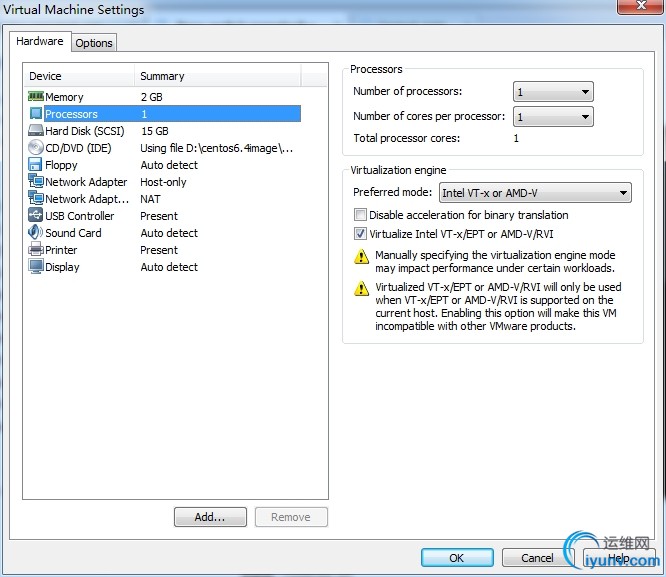
Task: Click the Memory chip icon
Action: click(x=36, y=96)
